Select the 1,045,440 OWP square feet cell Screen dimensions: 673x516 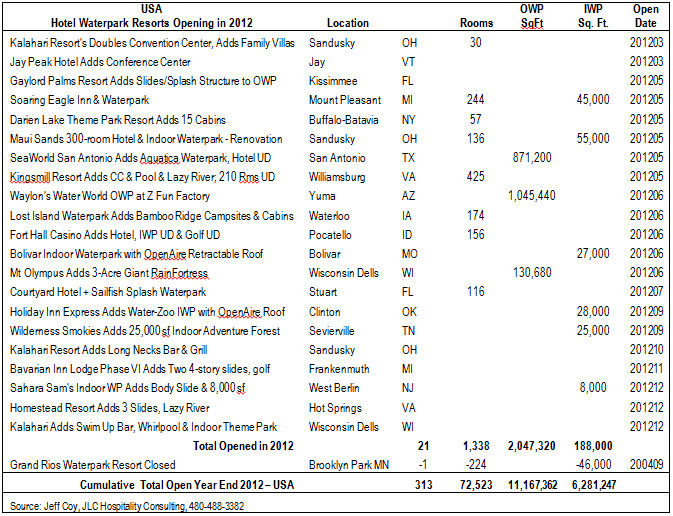(530, 196)
